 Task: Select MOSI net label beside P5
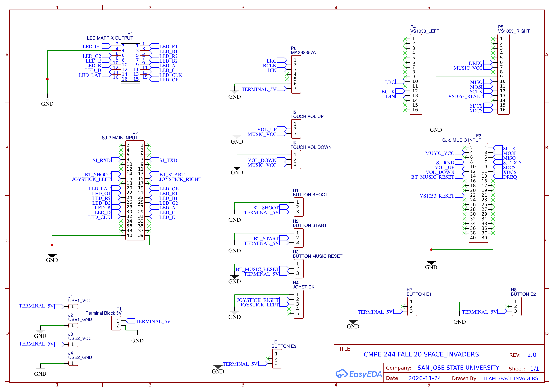476,87
